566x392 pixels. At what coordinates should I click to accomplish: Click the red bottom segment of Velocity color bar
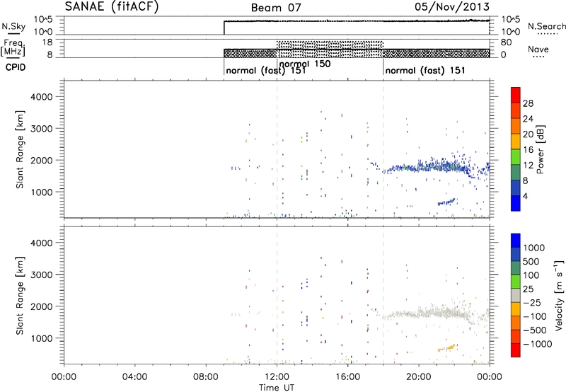click(x=516, y=350)
